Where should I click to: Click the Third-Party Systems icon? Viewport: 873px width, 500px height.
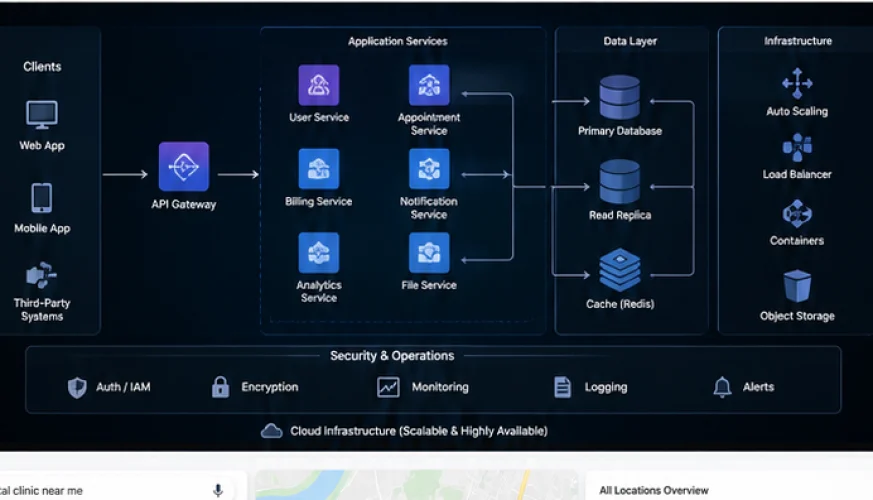[x=41, y=275]
